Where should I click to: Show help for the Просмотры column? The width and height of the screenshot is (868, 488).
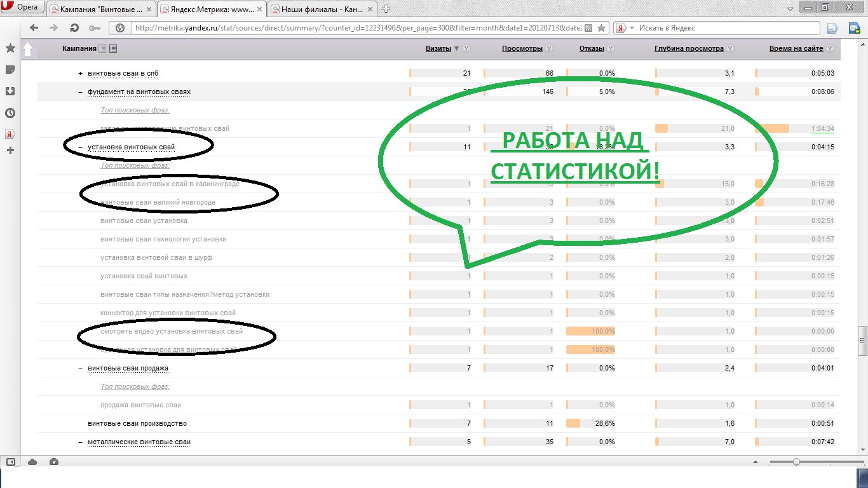[x=549, y=49]
